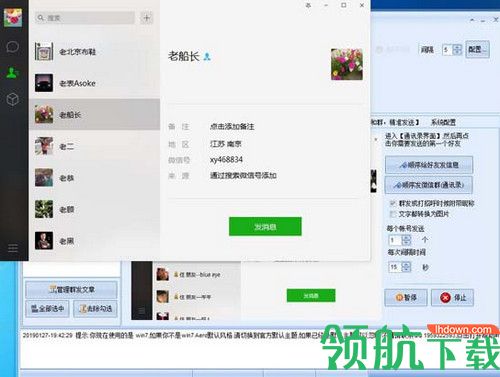
Task: Click the region value 江苏 南京
Action: 226,144
